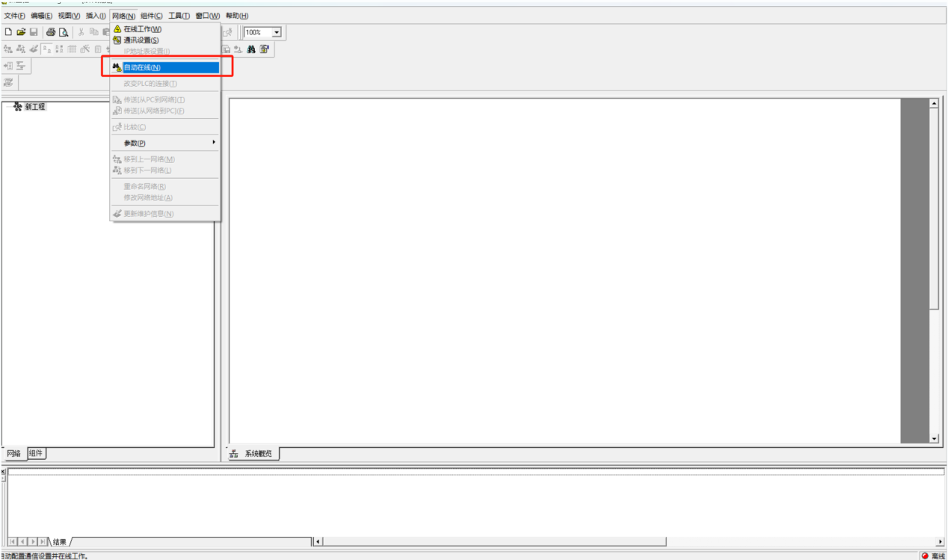The width and height of the screenshot is (948, 560).
Task: Click the New file toolbar icon
Action: pos(8,32)
